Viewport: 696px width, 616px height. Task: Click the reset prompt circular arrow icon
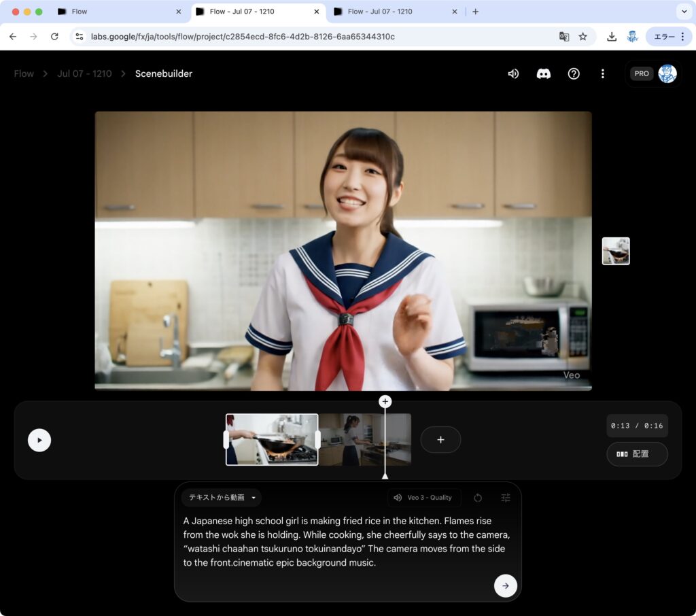pyautogui.click(x=478, y=498)
